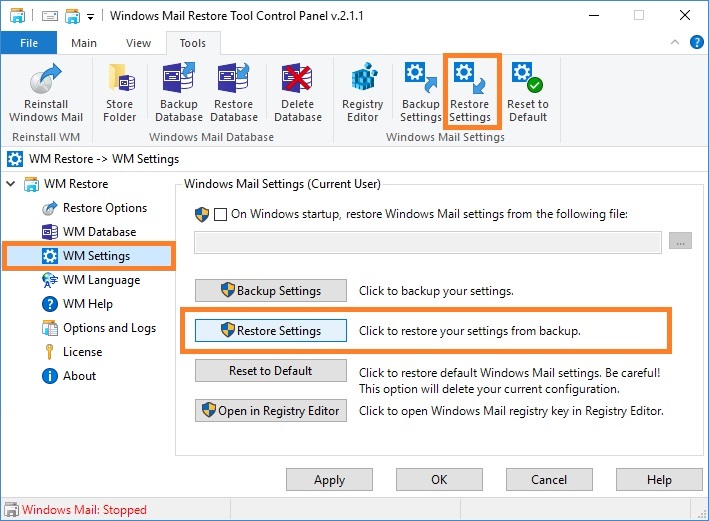Open Options and Logs in sidebar

(x=109, y=328)
